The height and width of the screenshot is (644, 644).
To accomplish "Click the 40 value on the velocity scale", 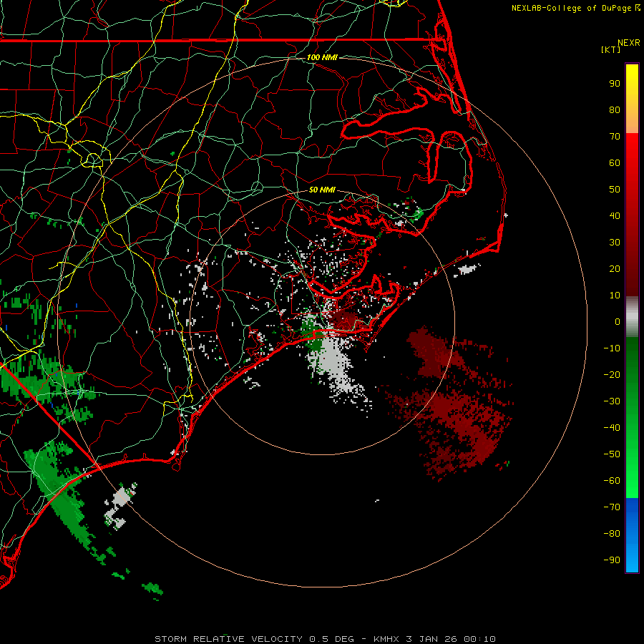I will pos(615,216).
